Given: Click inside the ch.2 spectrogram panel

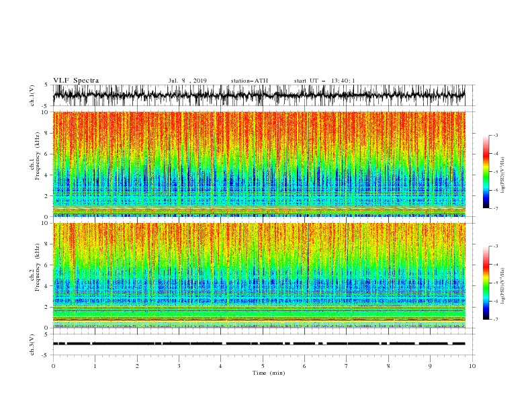Looking at the screenshot, I should pos(259,275).
